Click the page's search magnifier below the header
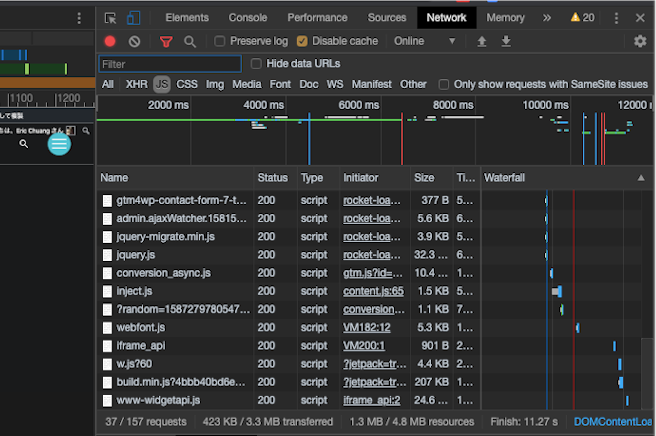The image size is (656, 436). [x=24, y=144]
